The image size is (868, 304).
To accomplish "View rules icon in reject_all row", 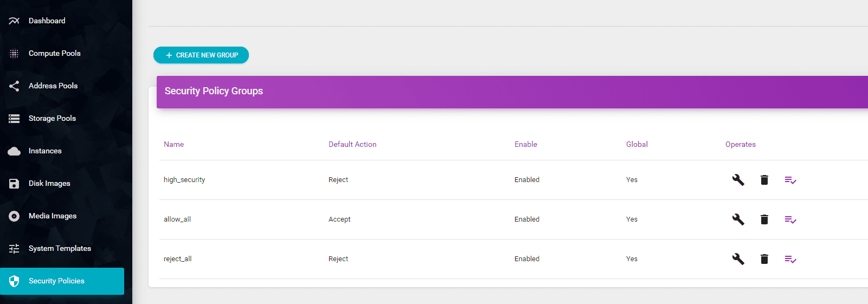I will tap(790, 259).
